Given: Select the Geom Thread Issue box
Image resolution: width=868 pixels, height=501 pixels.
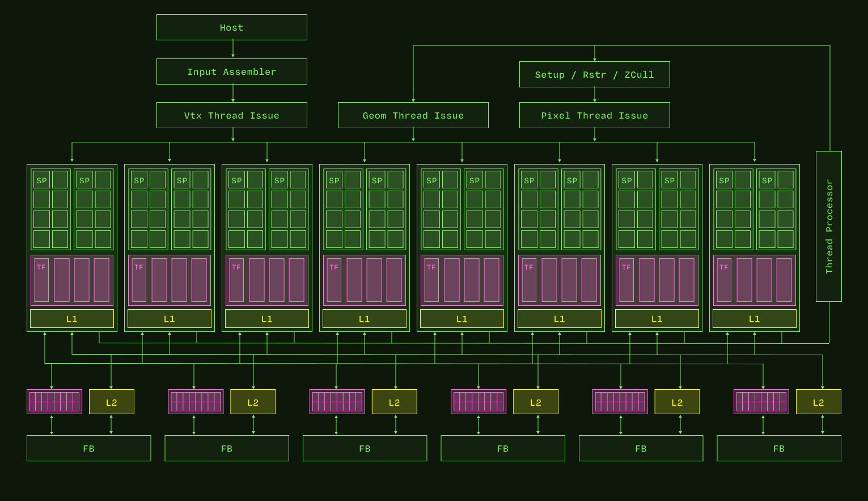Looking at the screenshot, I should coord(413,115).
